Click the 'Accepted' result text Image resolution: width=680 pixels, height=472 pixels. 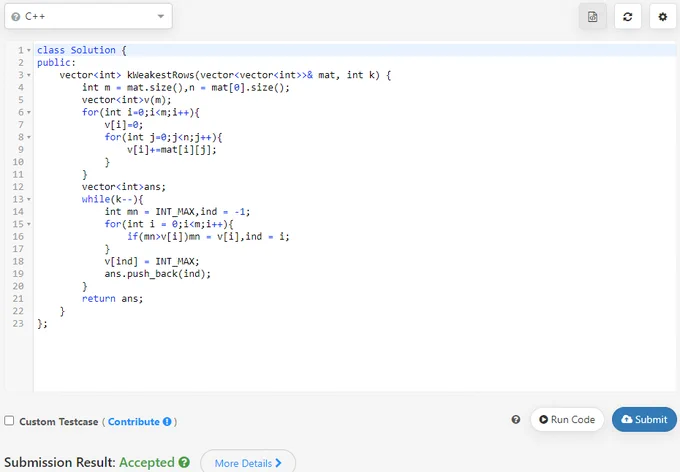(147, 462)
